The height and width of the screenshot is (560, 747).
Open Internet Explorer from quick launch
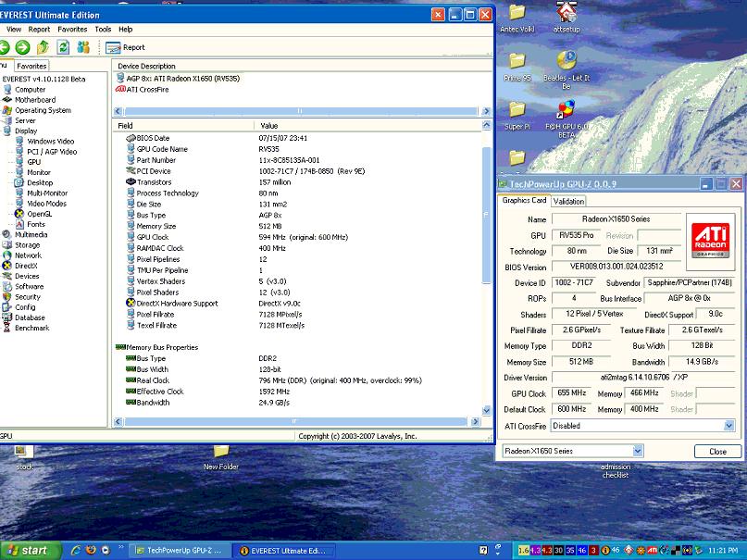click(76, 551)
